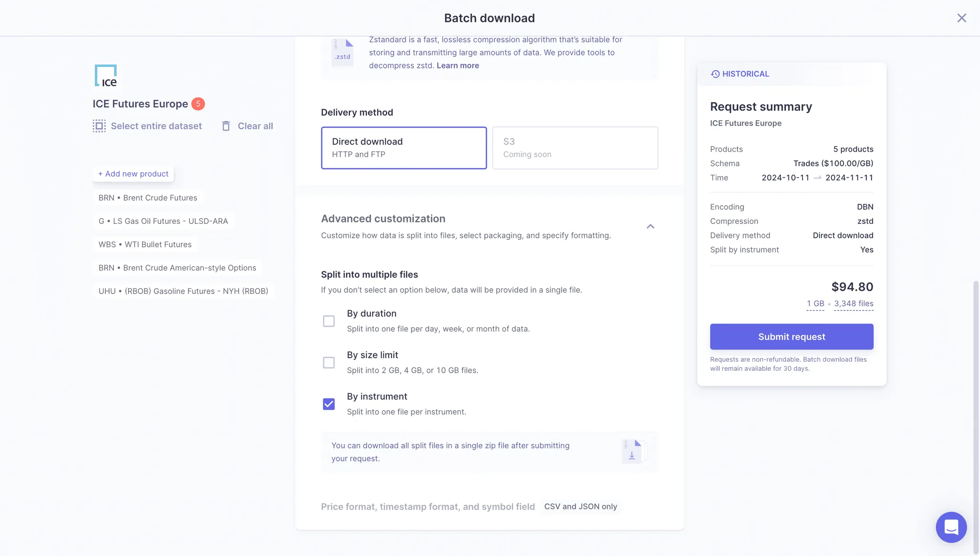Enable split By size limit checkbox
The width and height of the screenshot is (980, 556).
329,363
